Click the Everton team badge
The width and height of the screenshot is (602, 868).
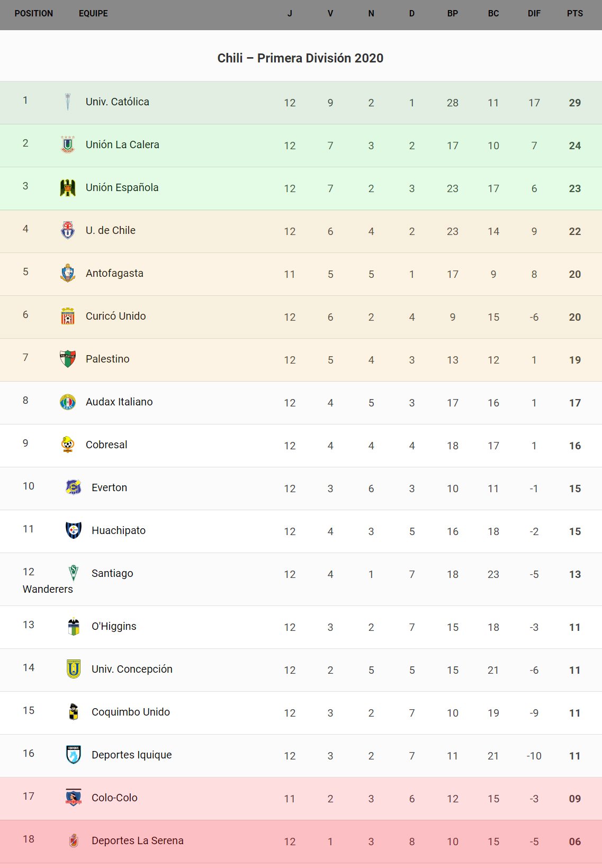74,487
